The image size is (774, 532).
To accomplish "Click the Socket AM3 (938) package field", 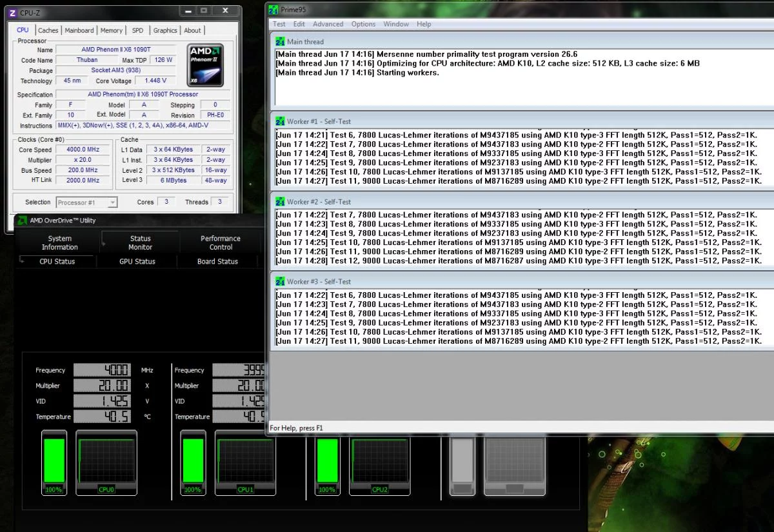I will point(115,70).
